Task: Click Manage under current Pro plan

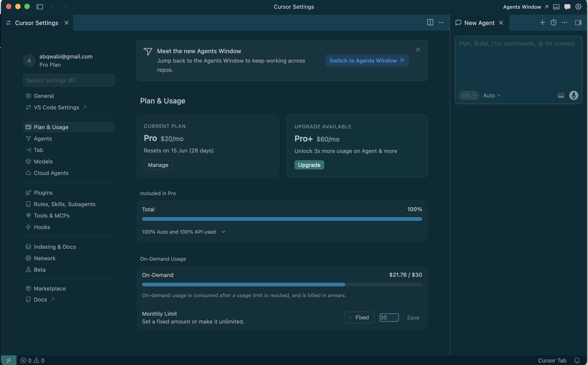Action: 158,165
